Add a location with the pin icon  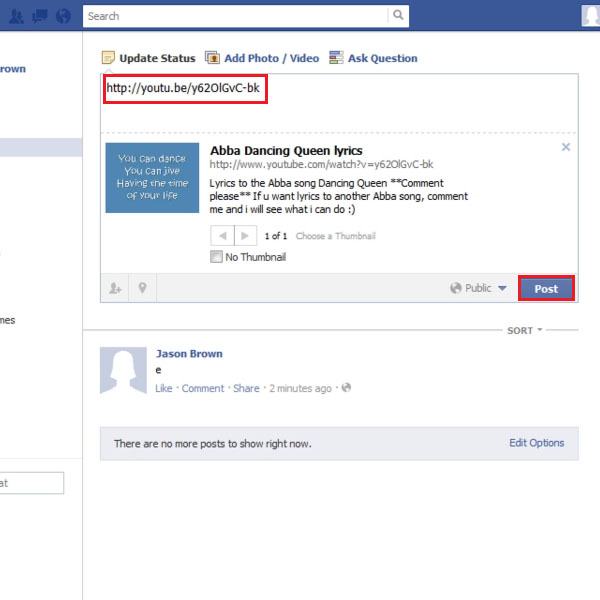coord(142,288)
